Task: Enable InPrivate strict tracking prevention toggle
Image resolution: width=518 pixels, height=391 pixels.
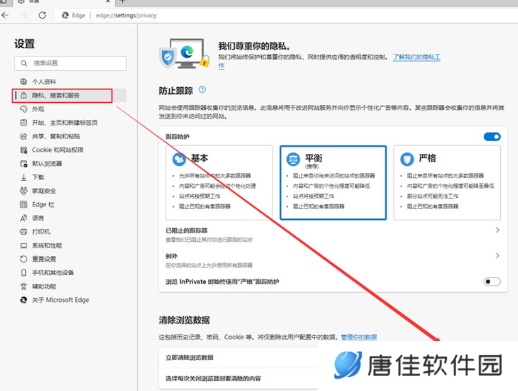Action: pyautogui.click(x=492, y=282)
